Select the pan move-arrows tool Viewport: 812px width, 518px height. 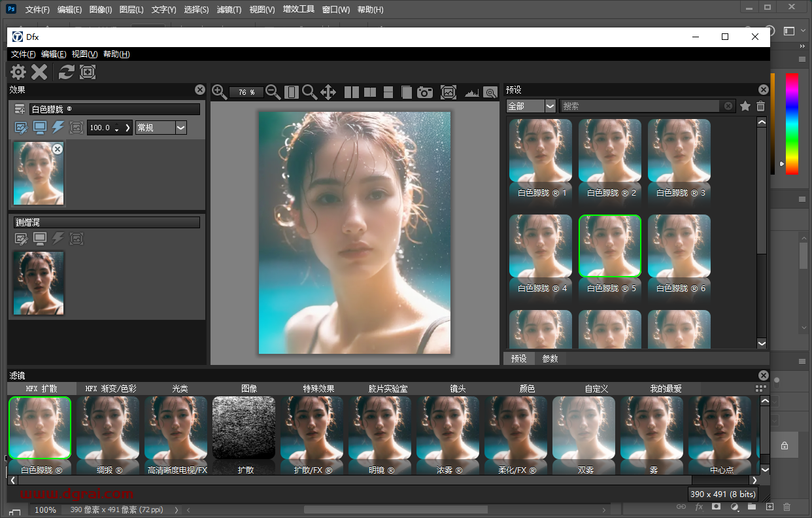pos(328,92)
